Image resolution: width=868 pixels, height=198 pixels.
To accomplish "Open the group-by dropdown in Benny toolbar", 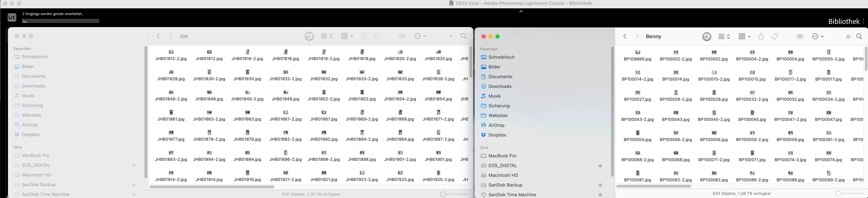I will [x=744, y=36].
